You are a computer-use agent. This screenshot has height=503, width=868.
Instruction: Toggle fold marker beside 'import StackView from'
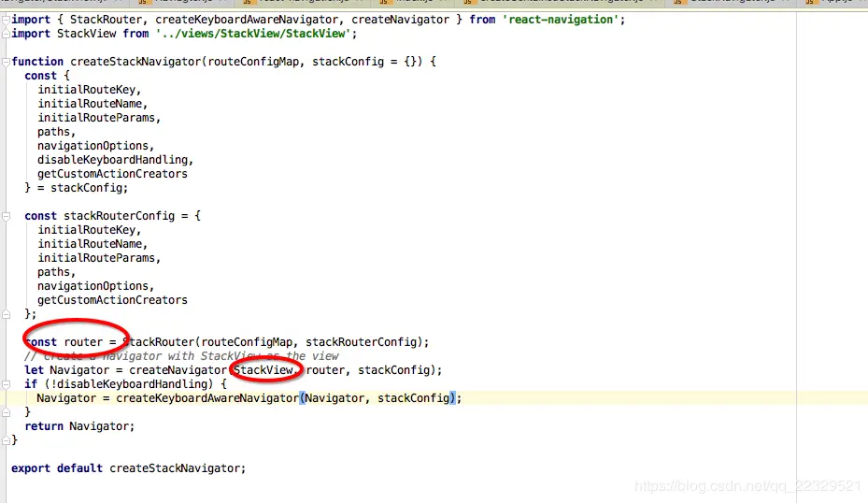click(6, 34)
